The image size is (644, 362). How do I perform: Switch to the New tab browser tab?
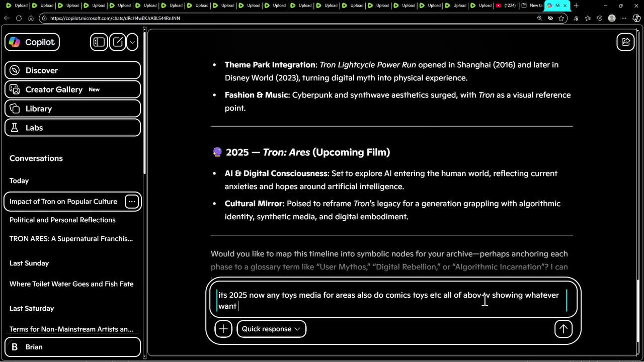(x=532, y=6)
